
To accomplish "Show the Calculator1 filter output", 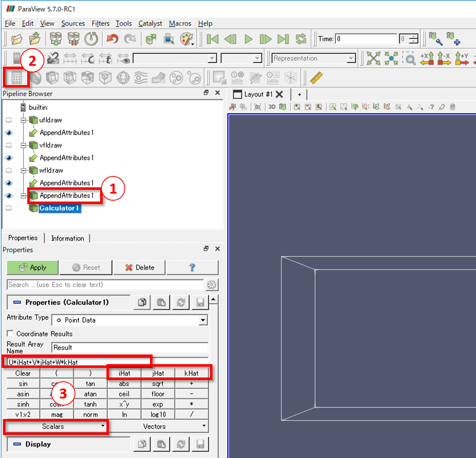I will pyautogui.click(x=9, y=208).
